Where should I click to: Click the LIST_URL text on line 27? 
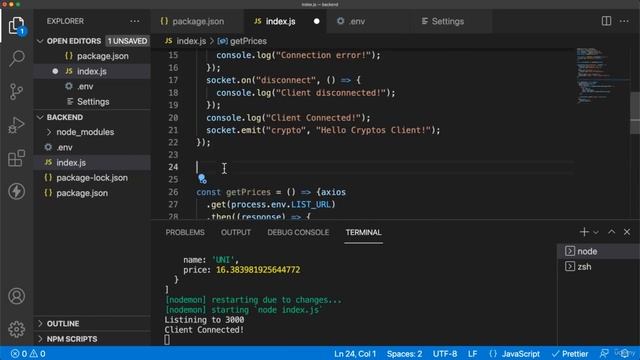tap(311, 204)
